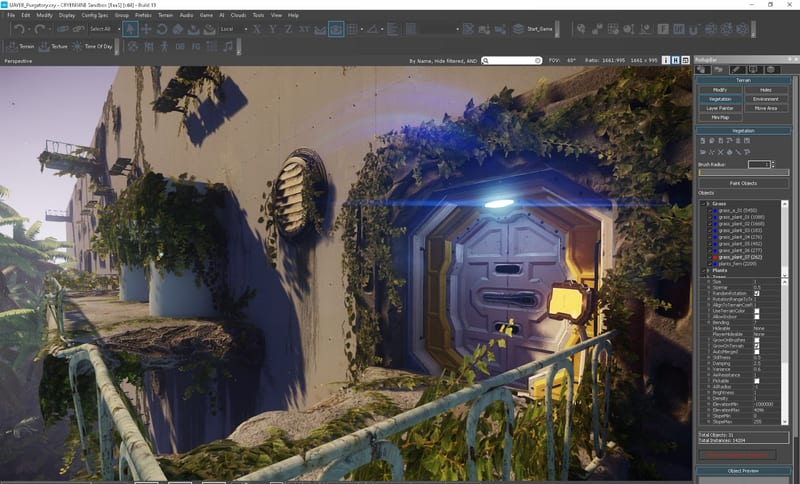Click the Modify terrain button
The width and height of the screenshot is (800, 484).
click(x=720, y=90)
